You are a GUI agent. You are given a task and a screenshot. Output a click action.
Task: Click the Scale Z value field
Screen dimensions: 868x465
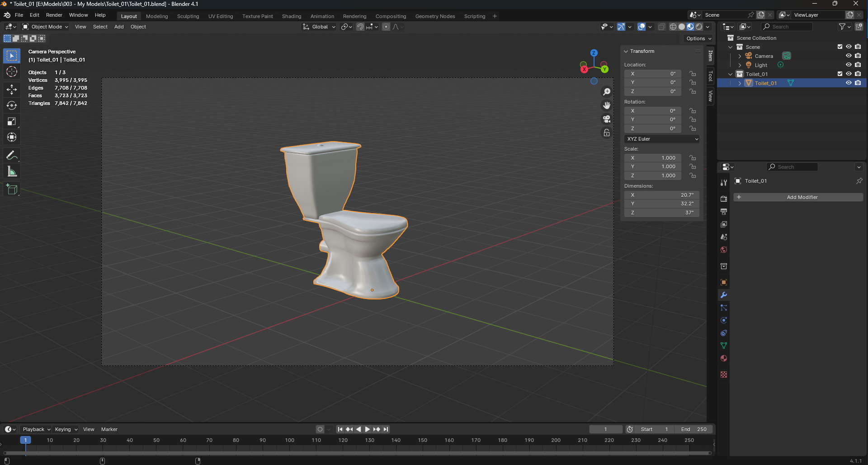653,176
